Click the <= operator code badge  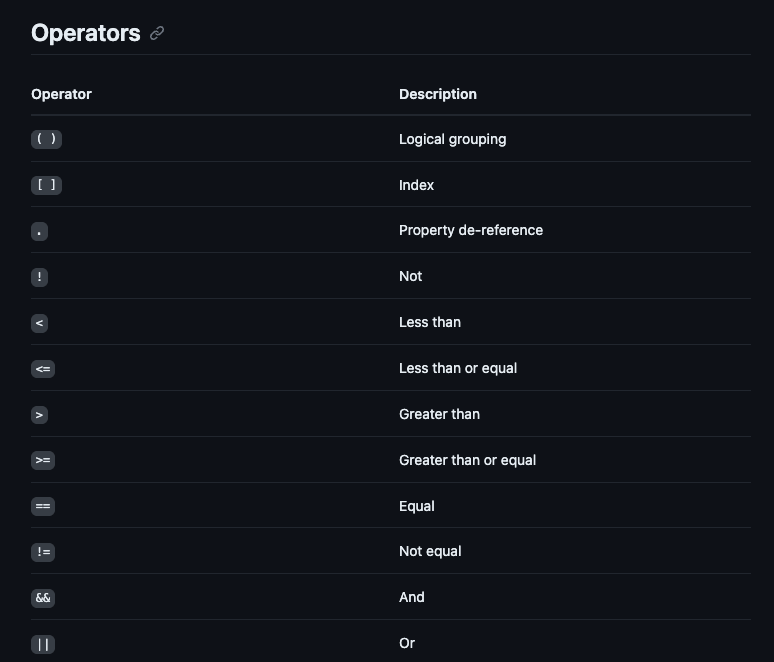[43, 369]
